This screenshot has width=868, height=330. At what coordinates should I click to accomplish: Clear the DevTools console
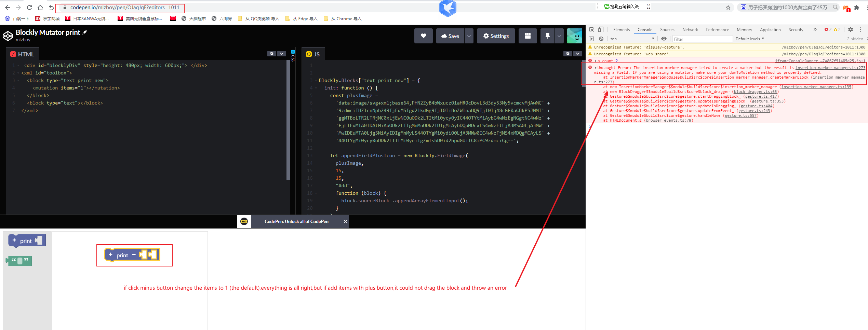(x=601, y=39)
